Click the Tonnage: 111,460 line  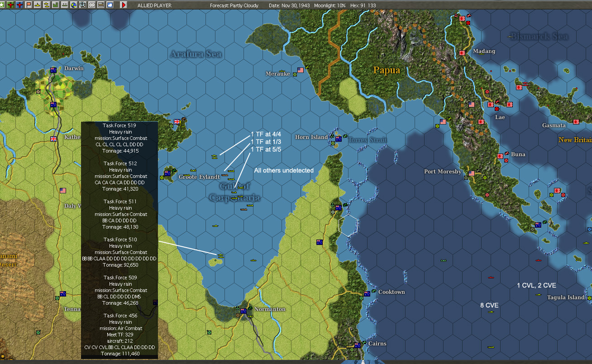pyautogui.click(x=119, y=354)
